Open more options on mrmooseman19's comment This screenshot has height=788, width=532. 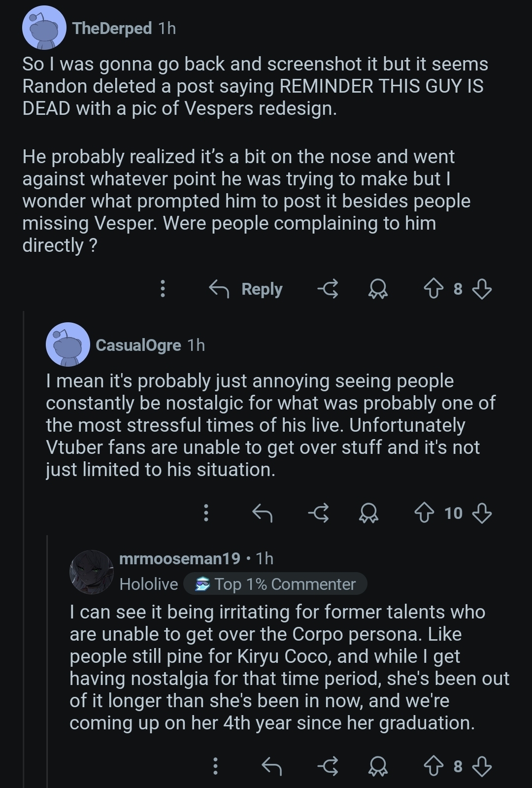point(215,766)
